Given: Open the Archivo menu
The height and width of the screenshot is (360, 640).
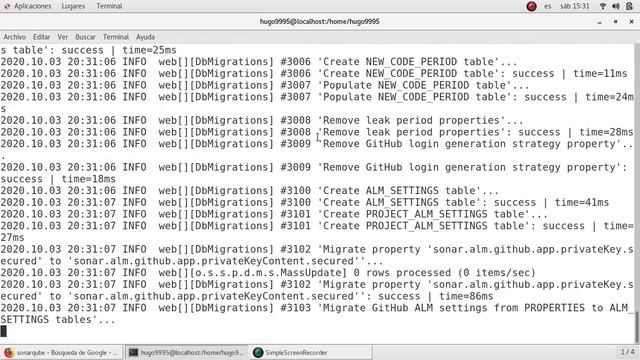Looking at the screenshot, I should pos(15,37).
